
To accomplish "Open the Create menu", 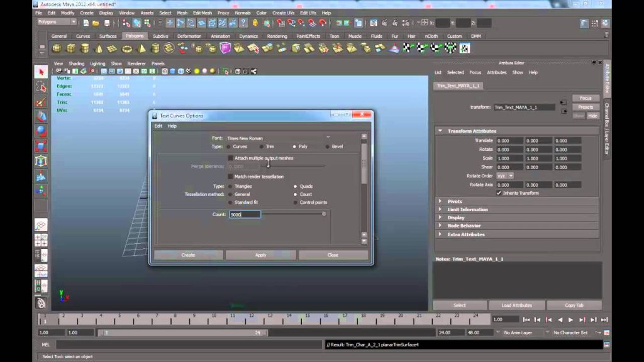I will click(x=87, y=13).
